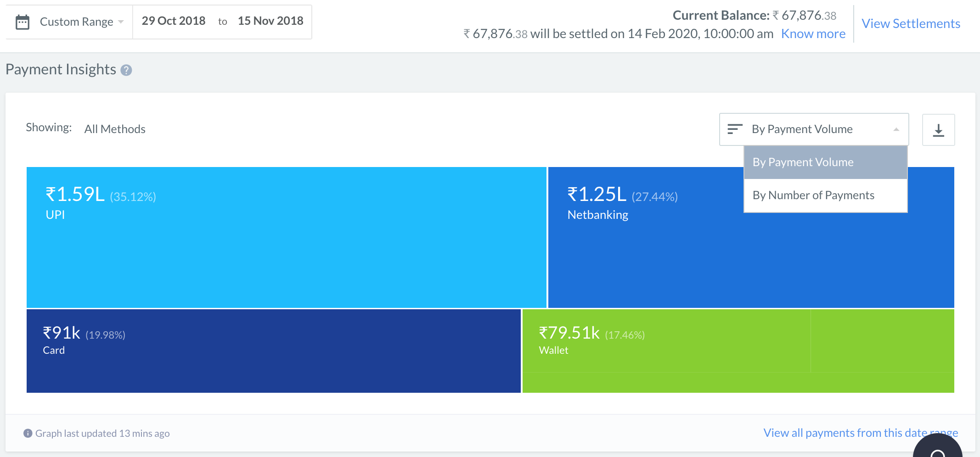
Task: Select the Card treemap block
Action: point(274,351)
